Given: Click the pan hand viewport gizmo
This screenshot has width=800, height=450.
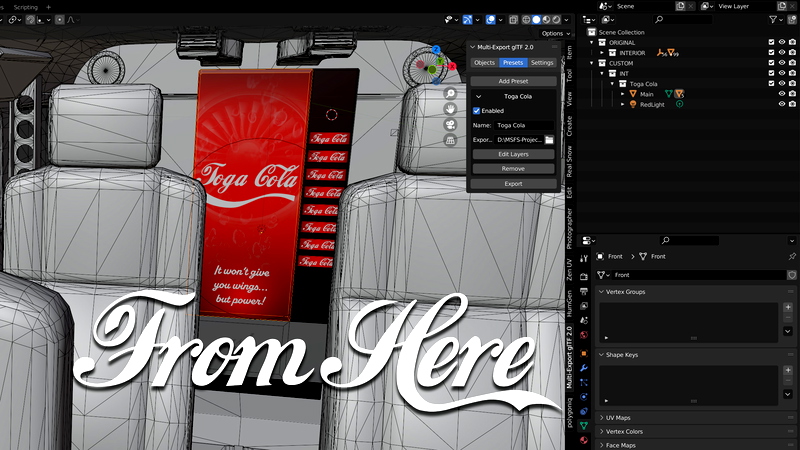Looking at the screenshot, I should (451, 109).
